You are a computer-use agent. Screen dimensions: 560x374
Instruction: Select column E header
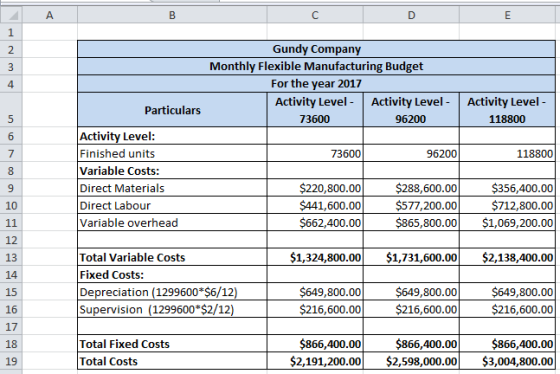(x=508, y=15)
